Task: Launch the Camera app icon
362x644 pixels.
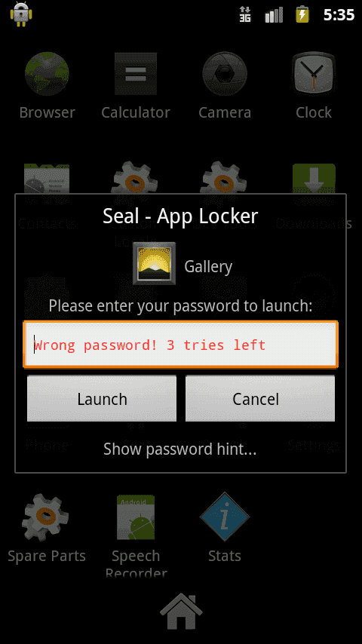Action: pyautogui.click(x=225, y=74)
